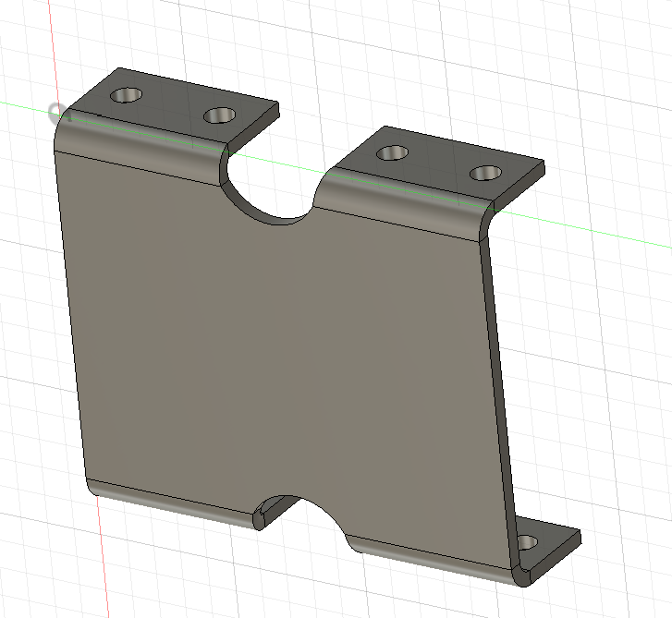The width and height of the screenshot is (672, 618).
Task: Select the right hole on the top-right flange
Action: click(x=483, y=173)
